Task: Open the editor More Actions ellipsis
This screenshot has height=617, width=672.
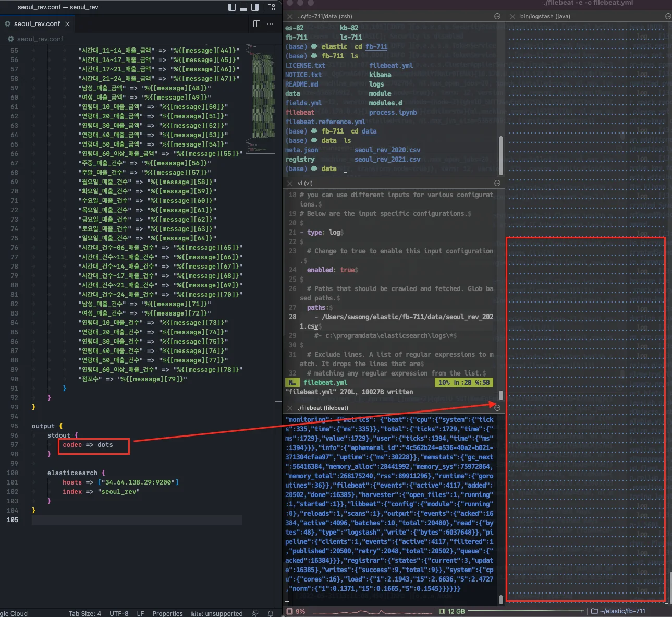Action: click(x=270, y=24)
